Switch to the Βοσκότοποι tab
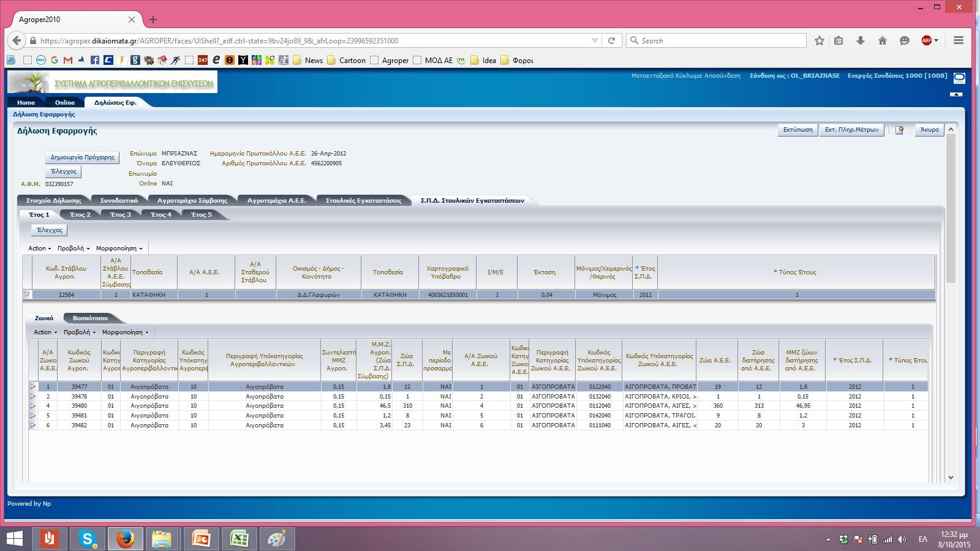Image resolution: width=980 pixels, height=551 pixels. click(x=90, y=318)
